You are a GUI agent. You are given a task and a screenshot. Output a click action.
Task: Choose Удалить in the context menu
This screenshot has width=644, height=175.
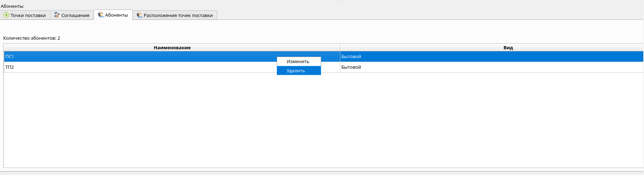pyautogui.click(x=296, y=71)
